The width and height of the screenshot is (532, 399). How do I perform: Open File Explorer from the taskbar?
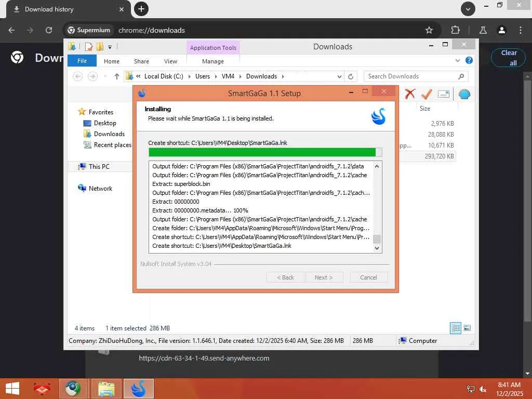click(x=106, y=389)
